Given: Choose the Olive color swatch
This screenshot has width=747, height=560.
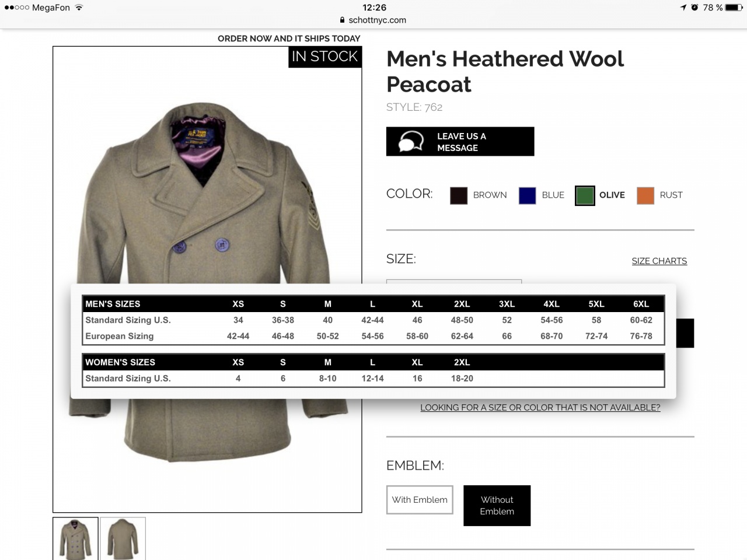Looking at the screenshot, I should coord(585,195).
